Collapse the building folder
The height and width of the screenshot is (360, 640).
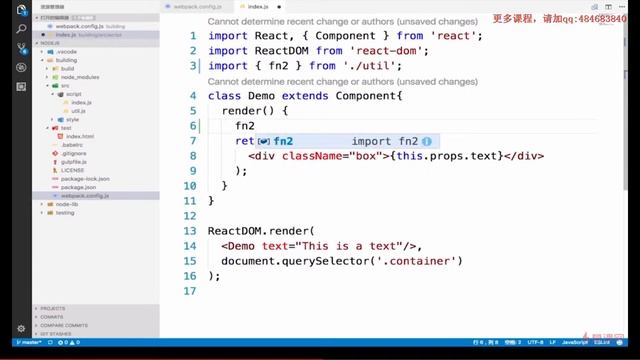(96, 60)
